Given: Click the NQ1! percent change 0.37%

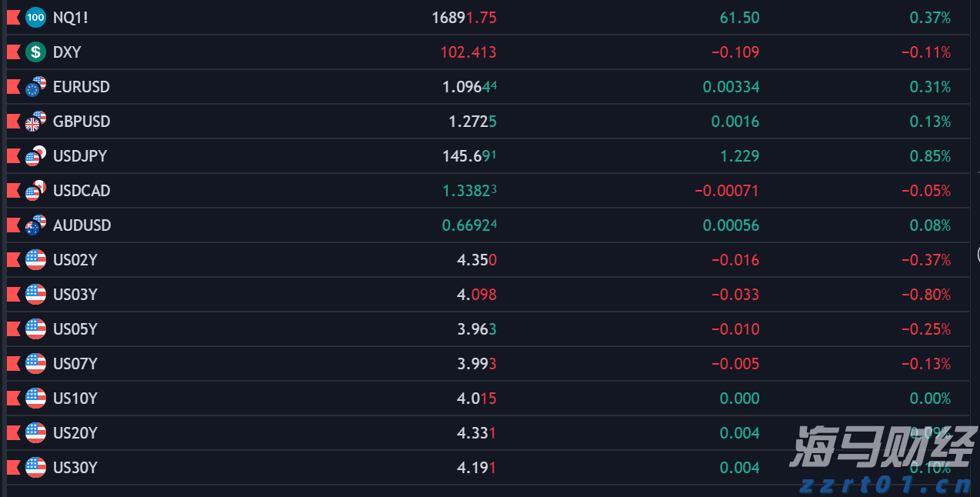Looking at the screenshot, I should 930,18.
